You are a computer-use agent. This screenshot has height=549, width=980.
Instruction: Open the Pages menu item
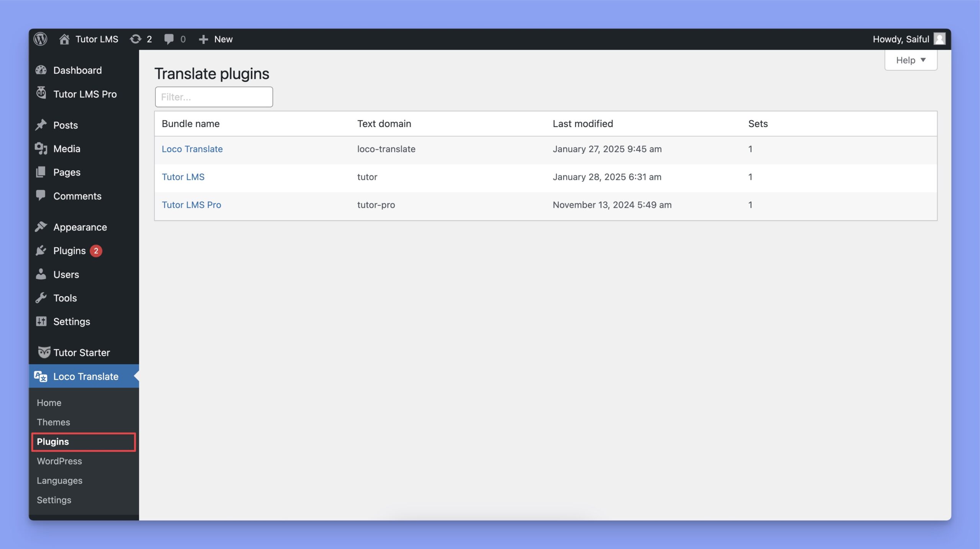click(67, 173)
